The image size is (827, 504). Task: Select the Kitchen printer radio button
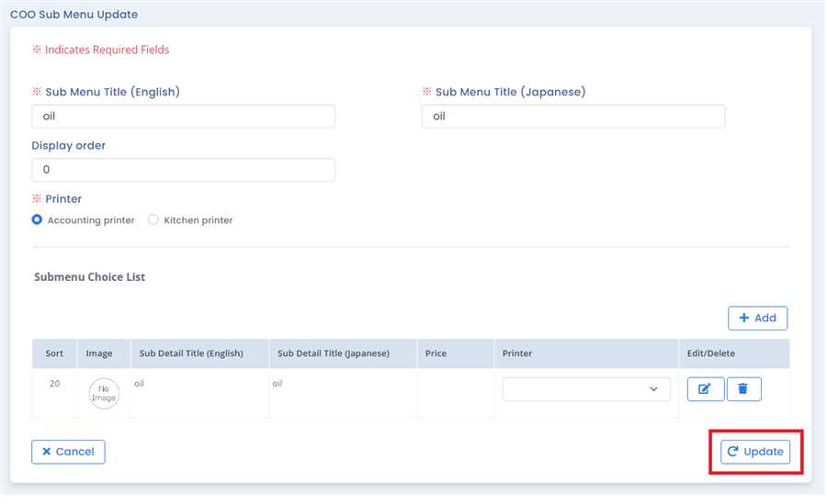(153, 220)
